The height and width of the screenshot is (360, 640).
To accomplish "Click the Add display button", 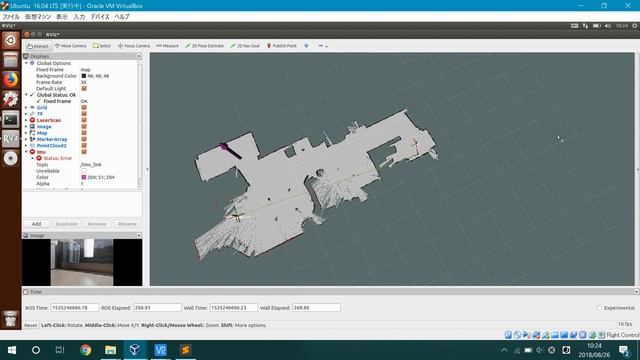I will [x=36, y=224].
